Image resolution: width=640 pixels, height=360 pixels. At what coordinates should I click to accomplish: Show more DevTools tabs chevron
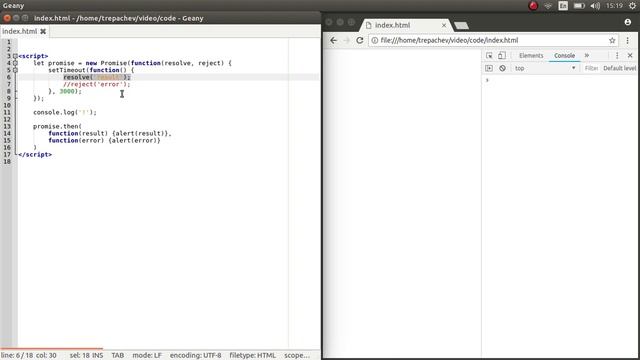pyautogui.click(x=587, y=56)
